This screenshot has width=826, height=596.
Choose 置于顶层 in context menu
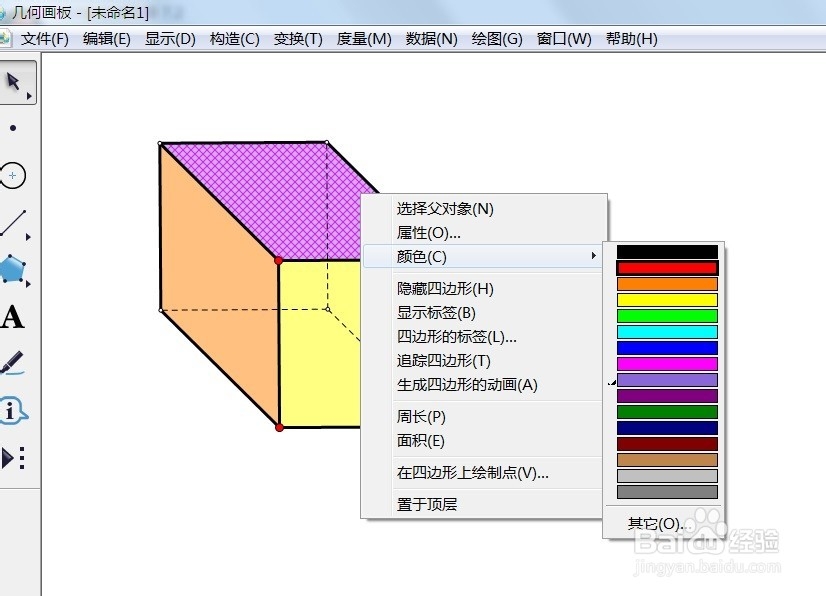click(483, 504)
